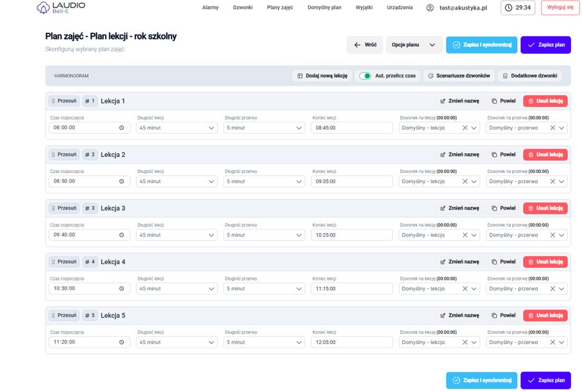582x392 pixels.
Task: Click the Koniec lekcji field of Lekcja 1
Action: (351, 128)
